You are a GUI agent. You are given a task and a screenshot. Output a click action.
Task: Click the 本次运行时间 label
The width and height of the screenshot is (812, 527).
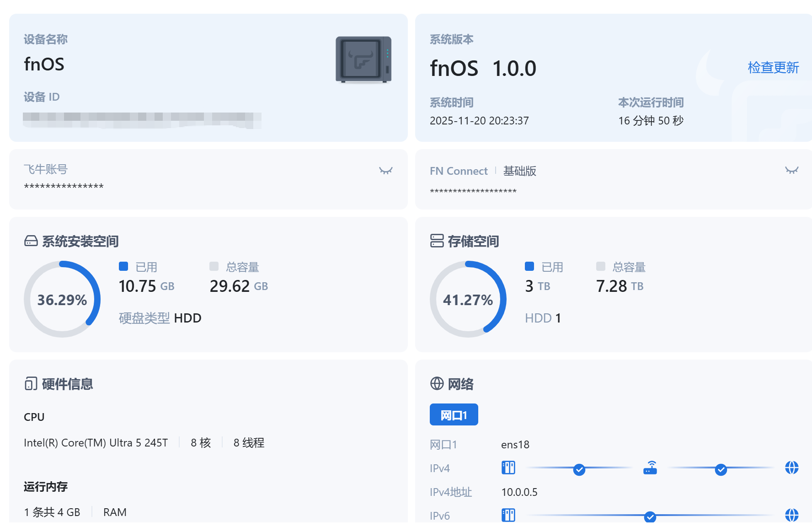[651, 102]
